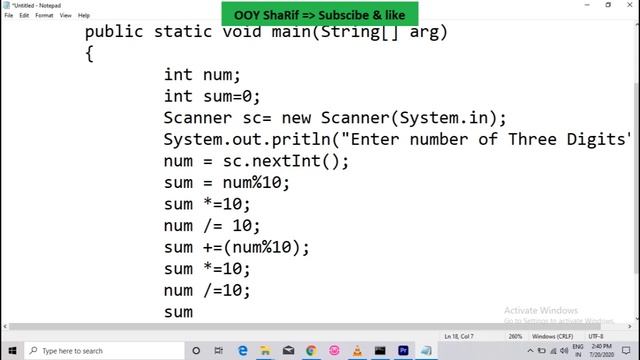Open the Command Prompt taskbar icon
640x360 pixels.
(x=380, y=351)
